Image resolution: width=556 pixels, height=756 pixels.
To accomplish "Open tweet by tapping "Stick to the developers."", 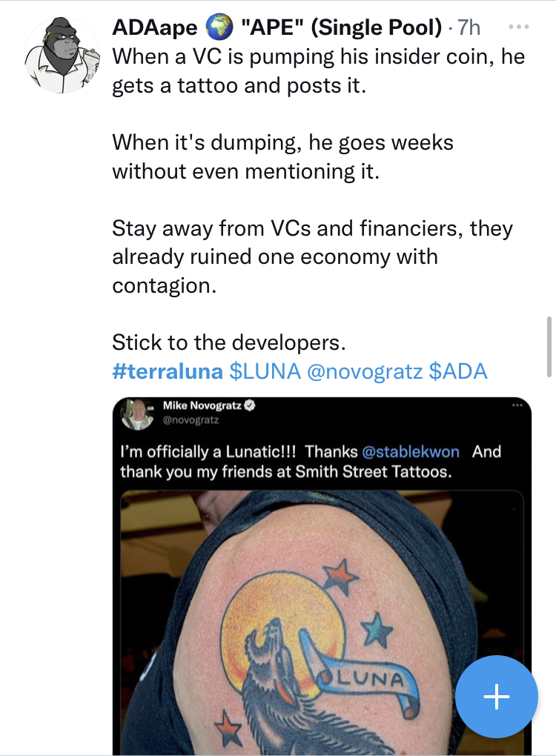I will [x=229, y=342].
